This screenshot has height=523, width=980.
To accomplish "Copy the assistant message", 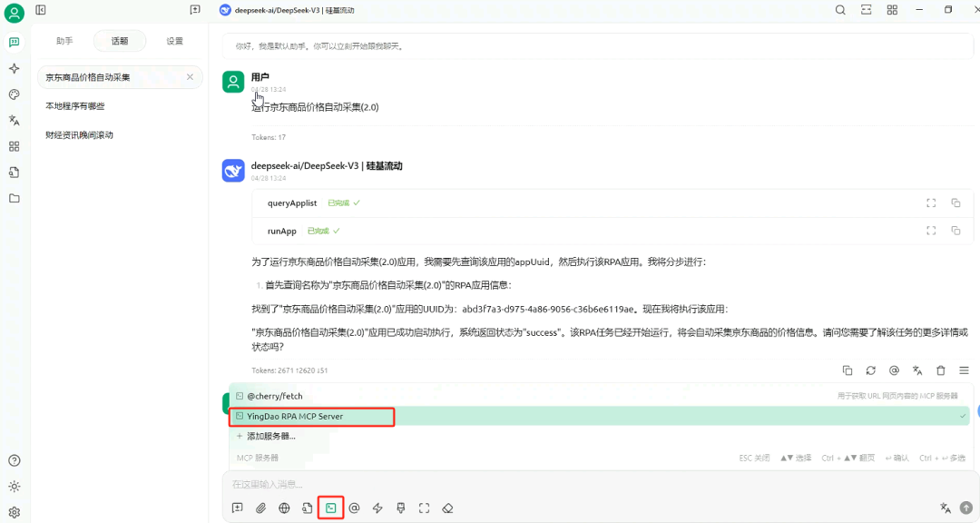I will (848, 370).
